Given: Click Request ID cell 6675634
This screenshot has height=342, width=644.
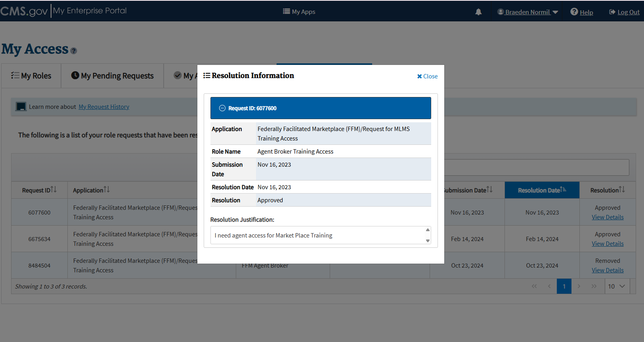Looking at the screenshot, I should point(39,239).
